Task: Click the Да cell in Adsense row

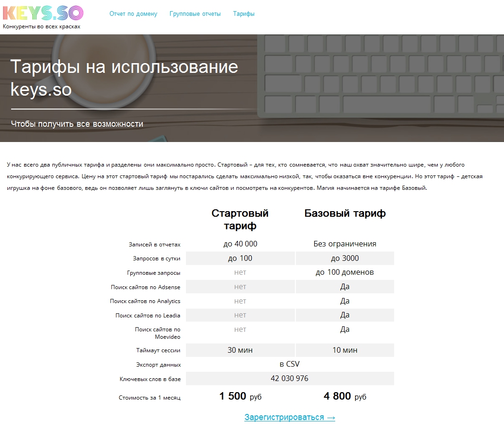Action: (345, 287)
